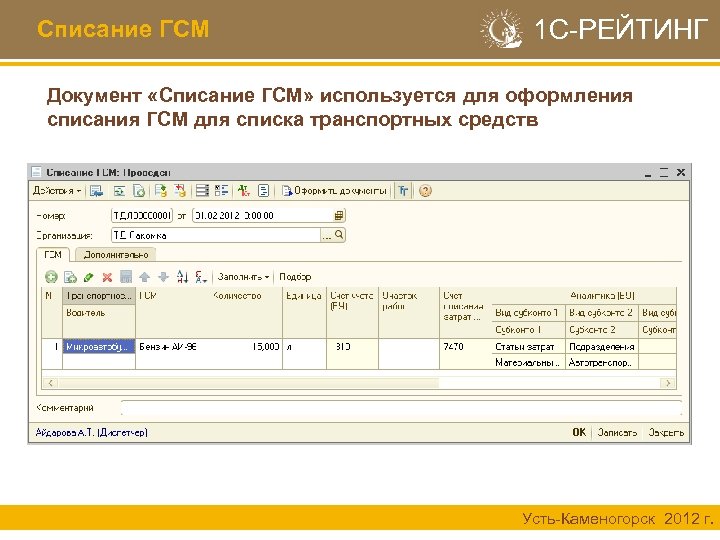This screenshot has height=540, width=720.
Task: Click the horizontal scrollbar right arrow
Action: point(668,383)
